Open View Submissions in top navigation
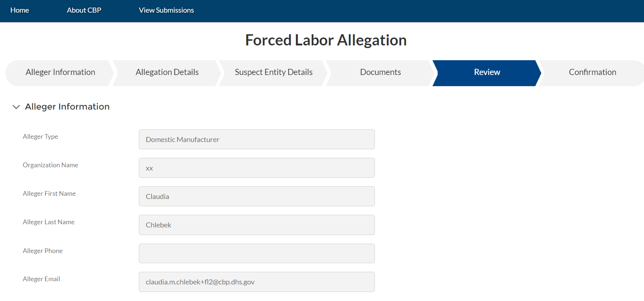The image size is (644, 301). (x=166, y=10)
